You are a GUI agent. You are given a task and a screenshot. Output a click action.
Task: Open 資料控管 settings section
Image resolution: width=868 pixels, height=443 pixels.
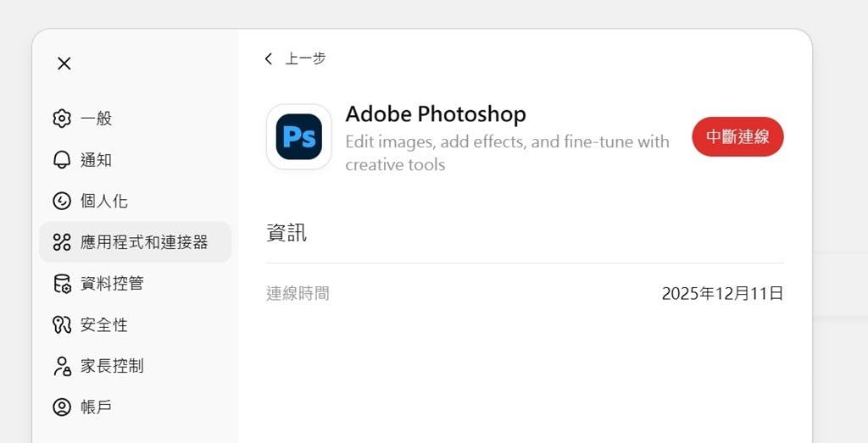(112, 284)
